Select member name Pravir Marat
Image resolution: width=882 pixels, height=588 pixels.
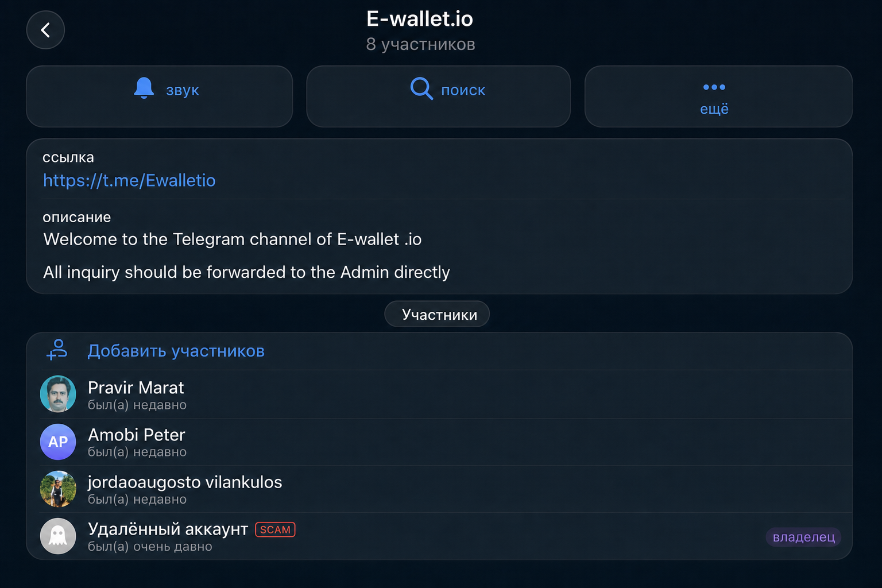coord(136,388)
